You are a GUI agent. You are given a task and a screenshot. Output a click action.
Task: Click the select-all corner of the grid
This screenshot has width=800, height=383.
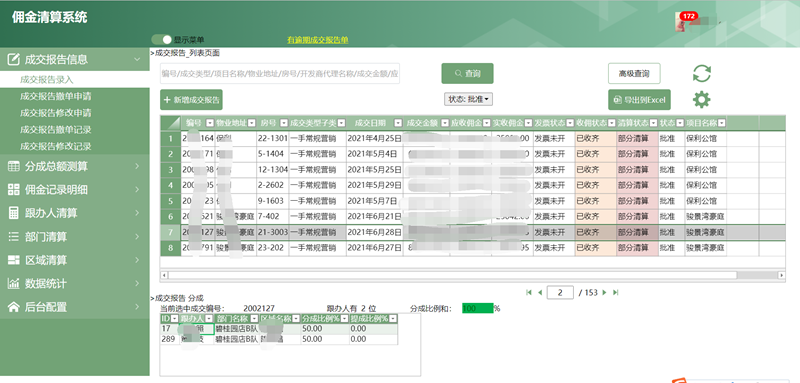[x=170, y=123]
